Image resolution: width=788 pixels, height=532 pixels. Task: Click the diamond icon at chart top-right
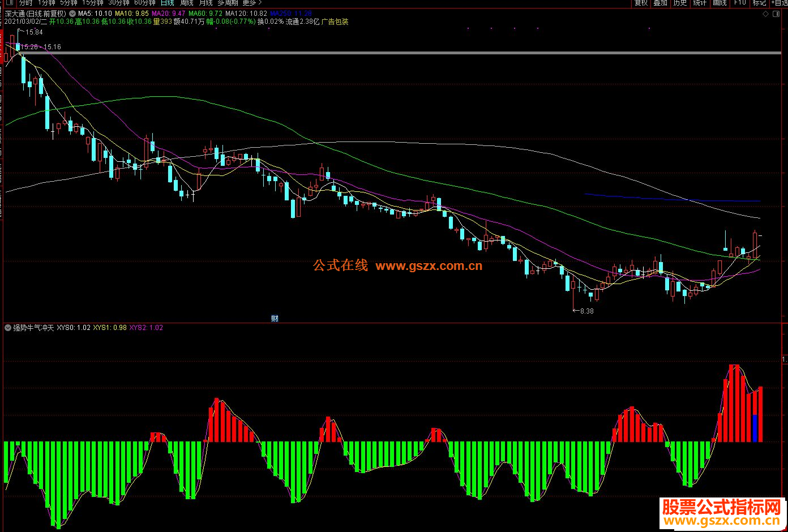(765, 13)
